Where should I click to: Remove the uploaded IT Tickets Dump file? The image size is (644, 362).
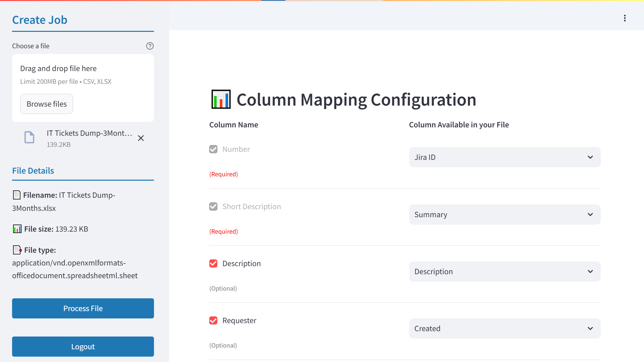pyautogui.click(x=141, y=138)
